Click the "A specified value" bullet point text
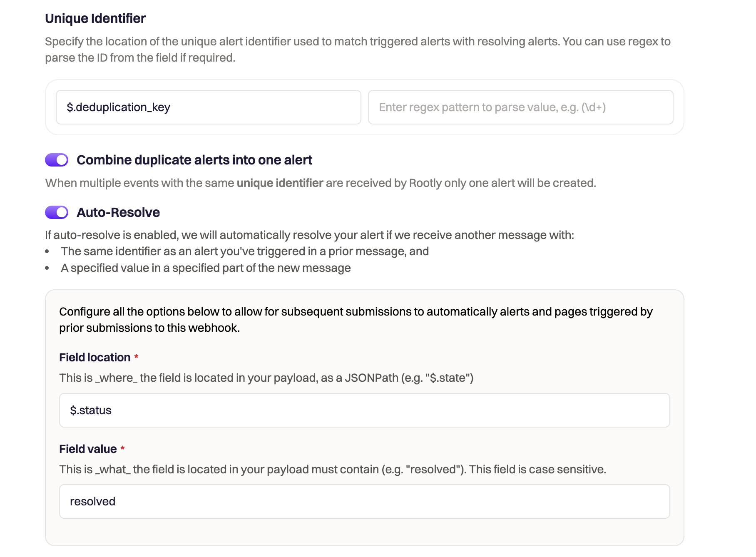Screen dimensions: 756x557 coord(206,268)
